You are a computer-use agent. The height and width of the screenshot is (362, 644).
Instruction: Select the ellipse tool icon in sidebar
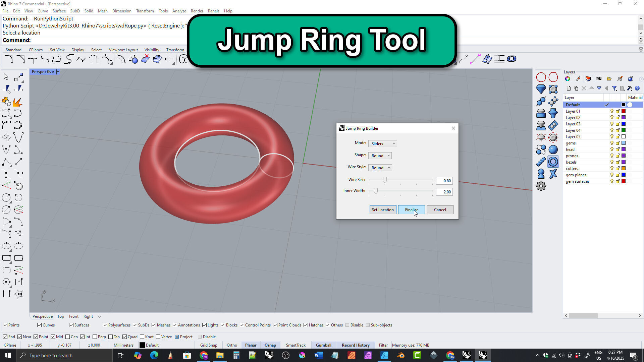coord(6,246)
